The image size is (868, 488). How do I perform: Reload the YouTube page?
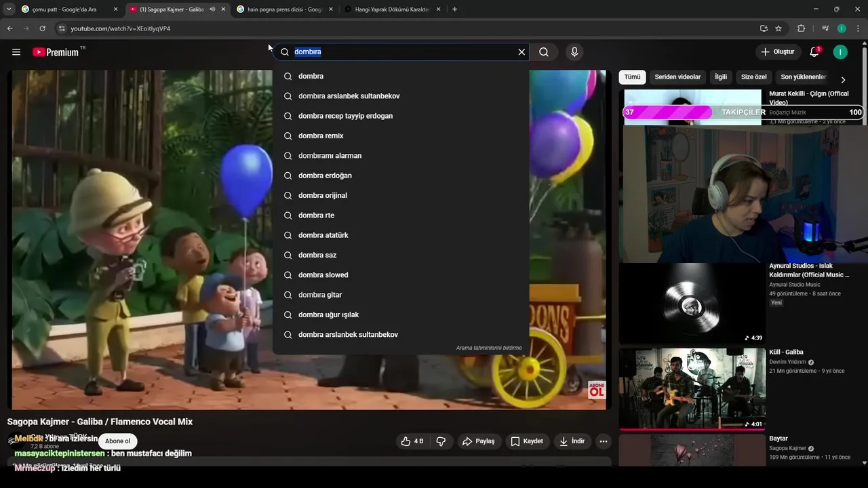42,28
